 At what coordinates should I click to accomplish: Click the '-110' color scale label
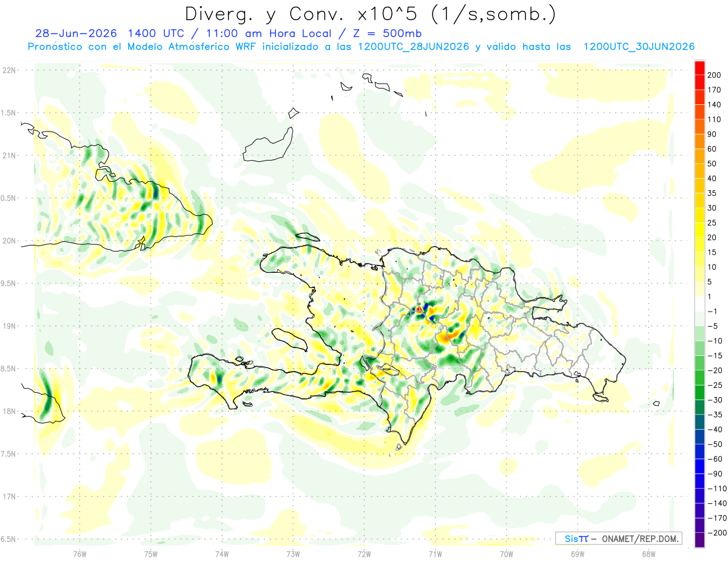(x=718, y=489)
